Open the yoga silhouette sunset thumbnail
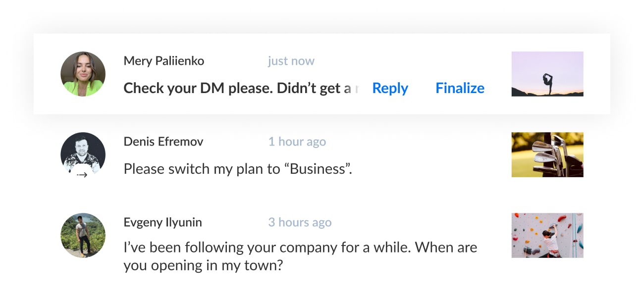The image size is (644, 298). [x=547, y=74]
